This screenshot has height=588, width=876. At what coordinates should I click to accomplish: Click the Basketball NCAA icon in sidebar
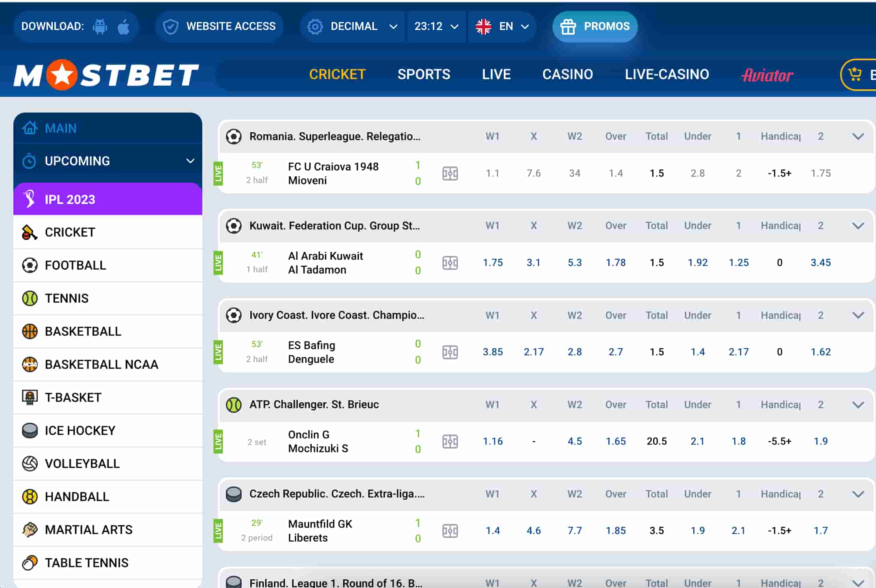click(x=30, y=364)
